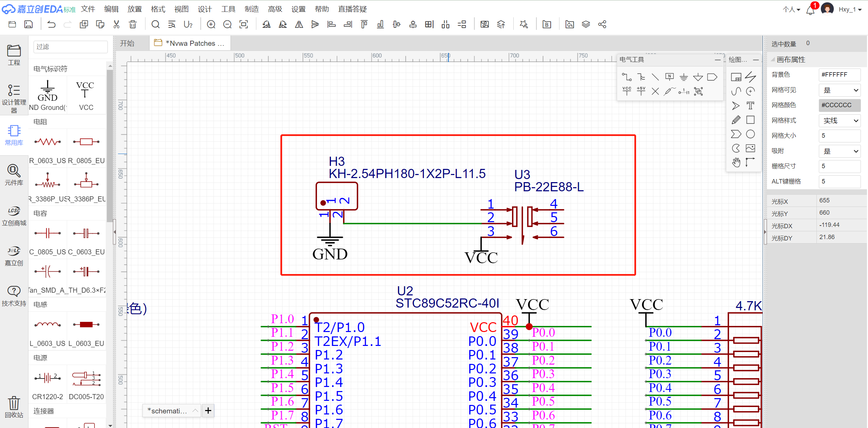
Task: Open the 网格可见 dropdown
Action: pyautogui.click(x=840, y=90)
